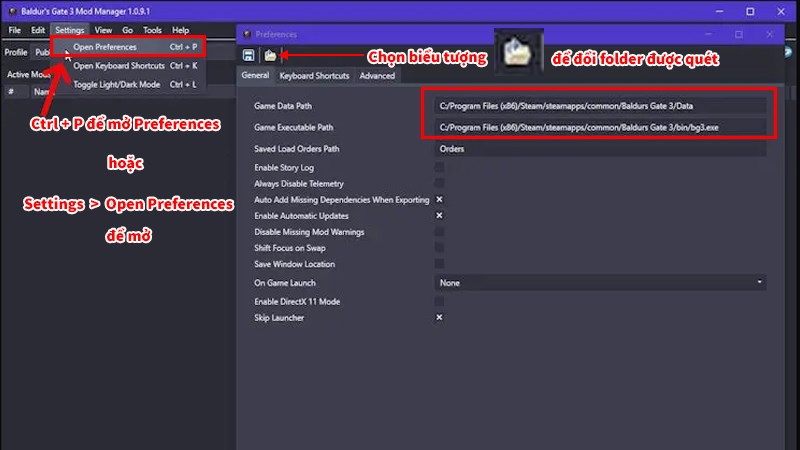Toggle Shift Focus on Swap checkbox
Viewport: 800px width, 450px height.
pyautogui.click(x=439, y=247)
